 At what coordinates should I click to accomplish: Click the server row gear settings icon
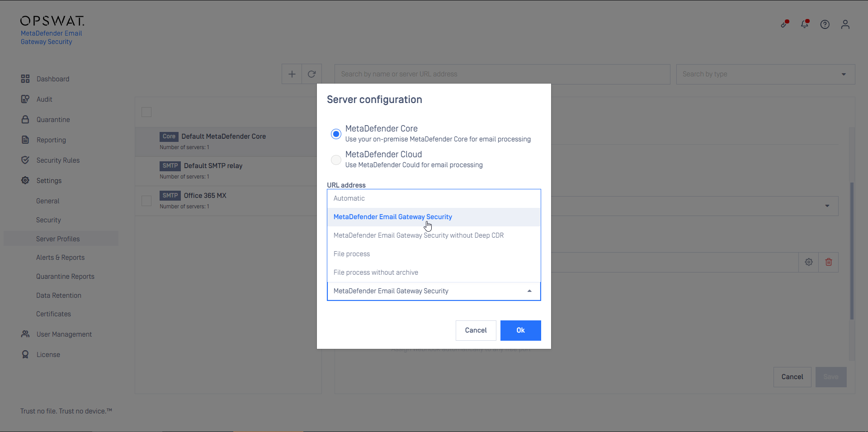pos(809,262)
